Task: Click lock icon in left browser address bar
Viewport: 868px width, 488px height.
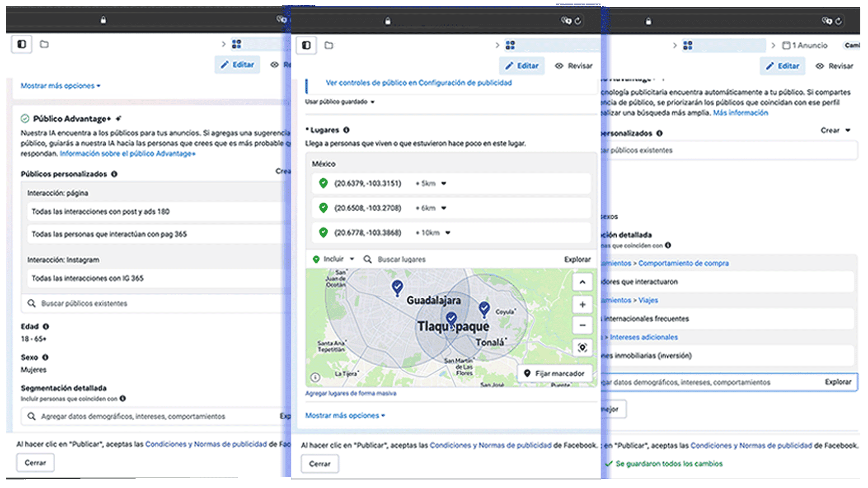Action: click(103, 20)
